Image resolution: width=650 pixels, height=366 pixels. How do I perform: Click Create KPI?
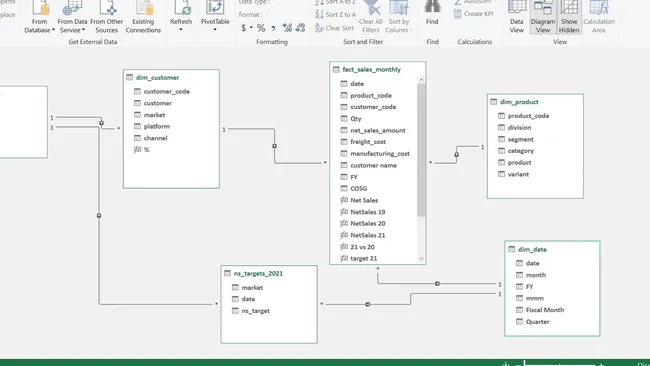[473, 14]
